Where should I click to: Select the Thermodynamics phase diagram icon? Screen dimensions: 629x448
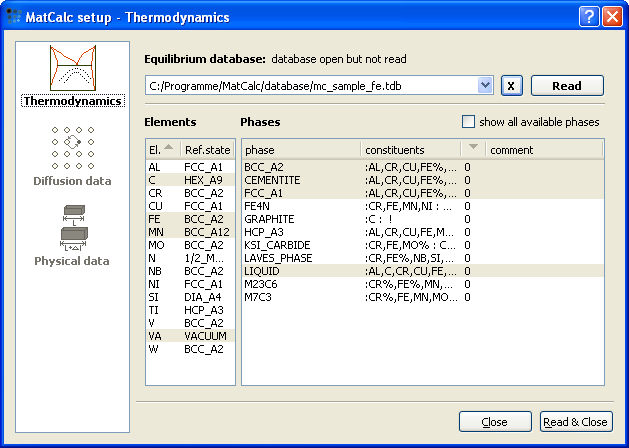pyautogui.click(x=72, y=68)
